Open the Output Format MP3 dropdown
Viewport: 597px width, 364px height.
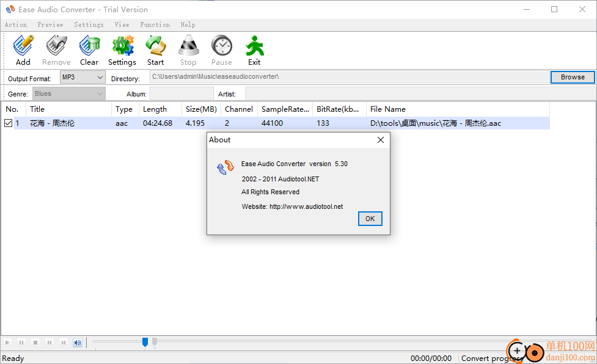(82, 77)
